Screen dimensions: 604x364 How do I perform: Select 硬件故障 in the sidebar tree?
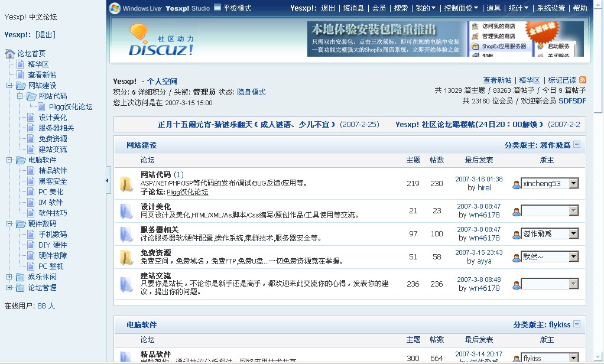(53, 255)
